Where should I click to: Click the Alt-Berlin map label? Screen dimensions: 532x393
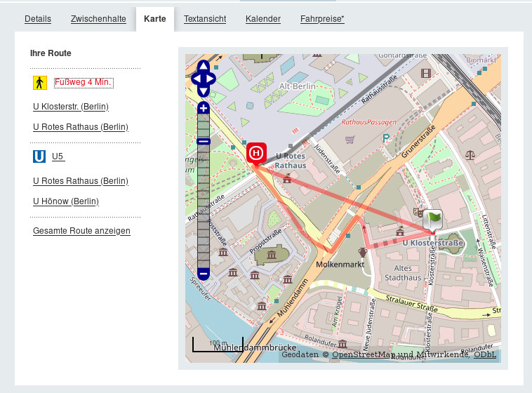pyautogui.click(x=297, y=86)
